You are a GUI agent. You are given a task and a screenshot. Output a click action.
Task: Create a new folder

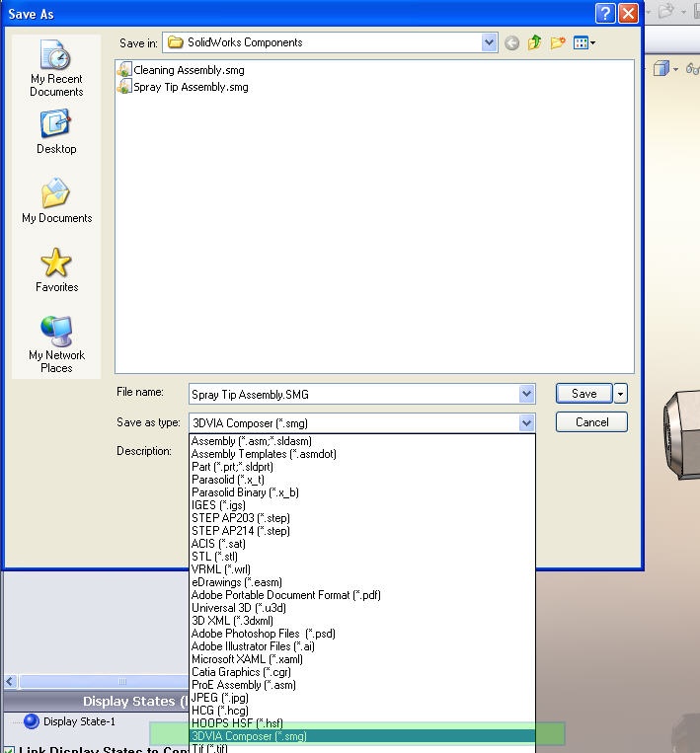(x=557, y=42)
